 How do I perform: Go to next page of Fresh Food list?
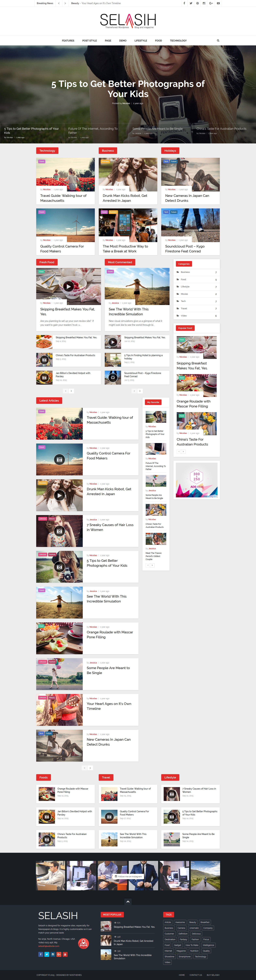click(x=71, y=391)
